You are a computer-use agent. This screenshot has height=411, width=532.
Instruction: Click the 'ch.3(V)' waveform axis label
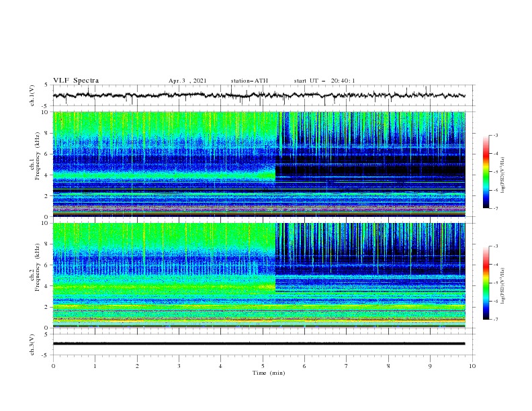point(32,345)
